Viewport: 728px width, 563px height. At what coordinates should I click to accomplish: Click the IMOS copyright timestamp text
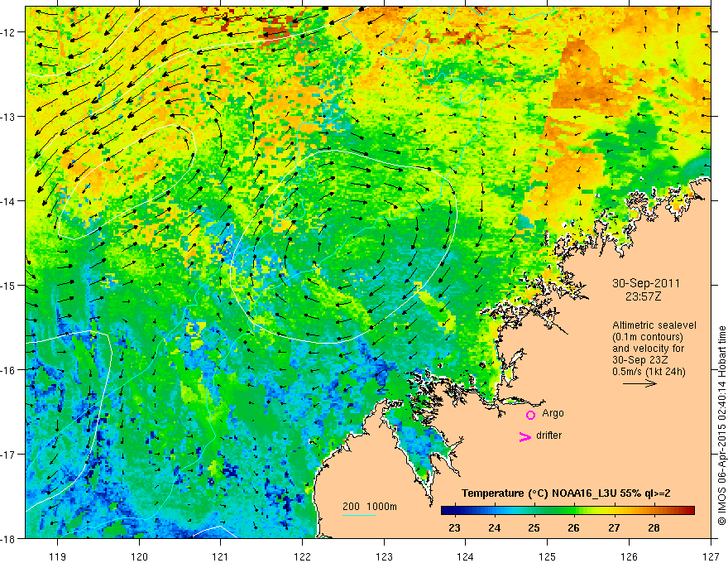tap(721, 426)
